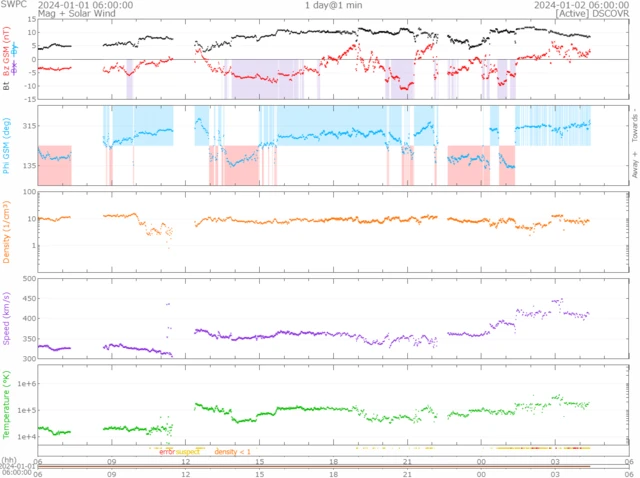Click the 'Away +' label on right side
Screen dimensions: 640x478
[633, 165]
